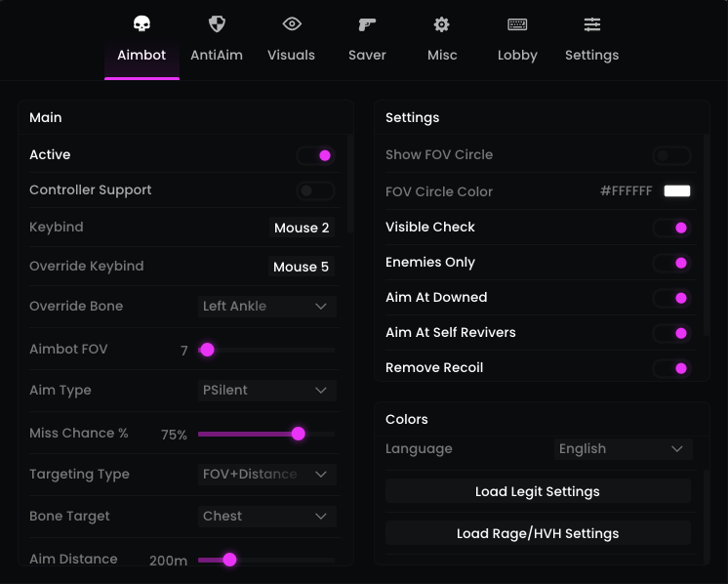
Task: Open the Language dropdown
Action: pyautogui.click(x=623, y=449)
